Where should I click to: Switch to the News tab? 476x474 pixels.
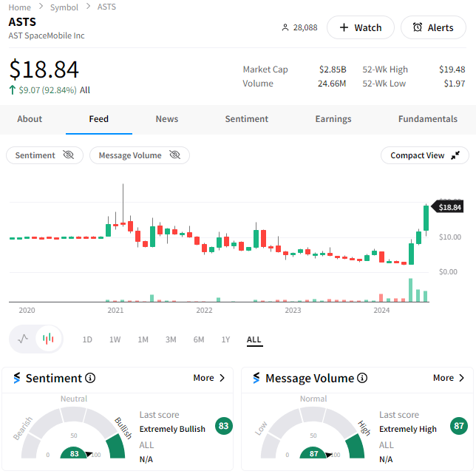[x=166, y=119]
